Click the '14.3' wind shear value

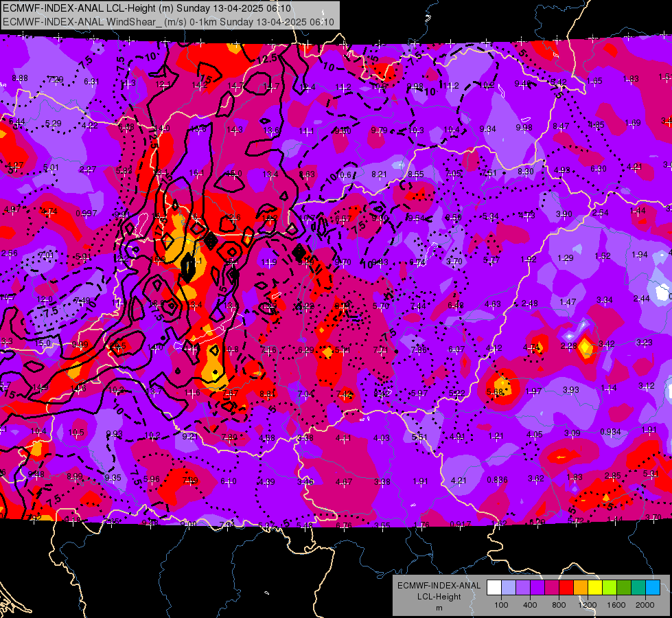coord(235,130)
